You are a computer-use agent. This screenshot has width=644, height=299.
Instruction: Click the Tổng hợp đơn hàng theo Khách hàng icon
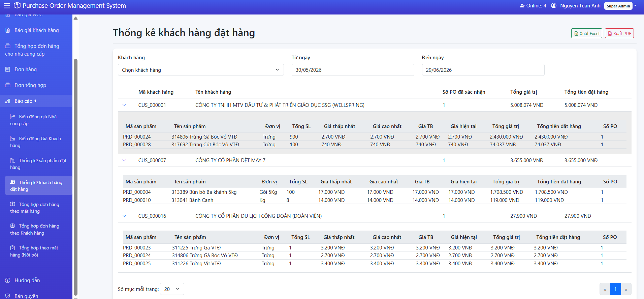[12, 226]
